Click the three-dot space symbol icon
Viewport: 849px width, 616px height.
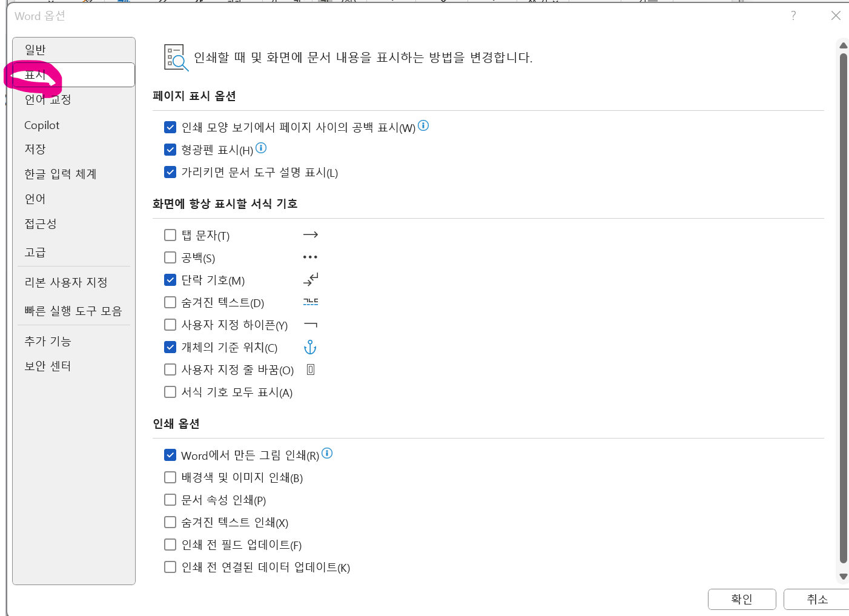coord(310,257)
